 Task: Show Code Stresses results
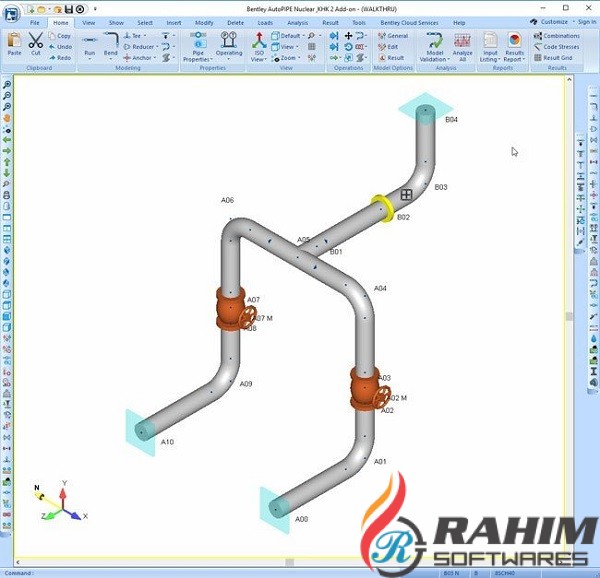tap(556, 47)
